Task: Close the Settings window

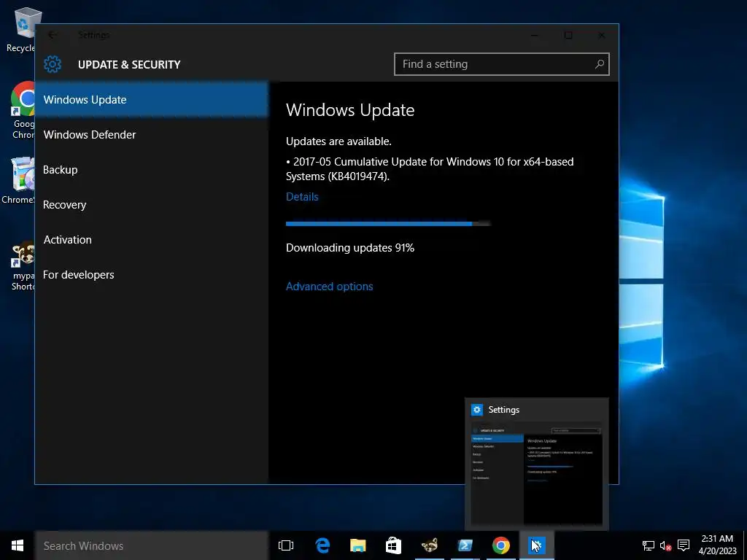Action: pos(601,35)
